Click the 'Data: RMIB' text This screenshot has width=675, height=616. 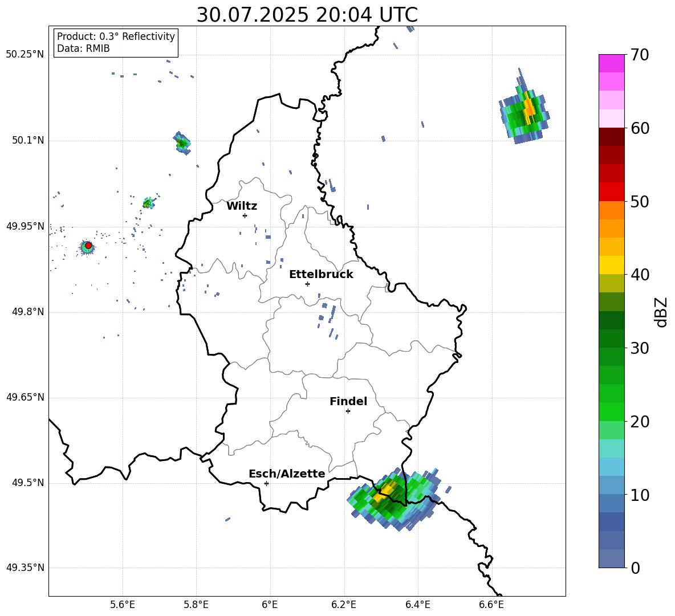[83, 48]
